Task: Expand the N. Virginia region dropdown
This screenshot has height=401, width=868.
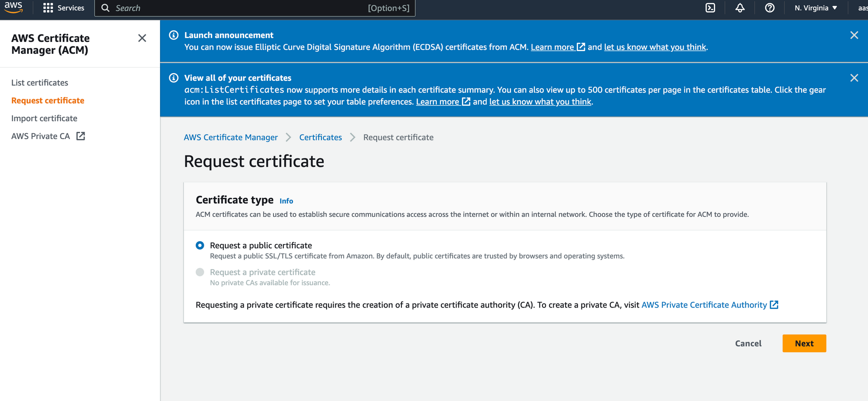Action: pyautogui.click(x=816, y=8)
